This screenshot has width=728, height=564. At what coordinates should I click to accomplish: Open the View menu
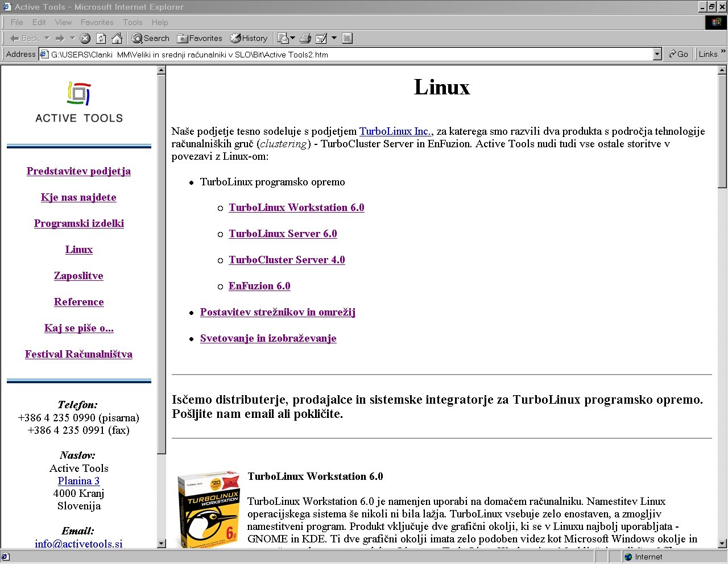63,22
